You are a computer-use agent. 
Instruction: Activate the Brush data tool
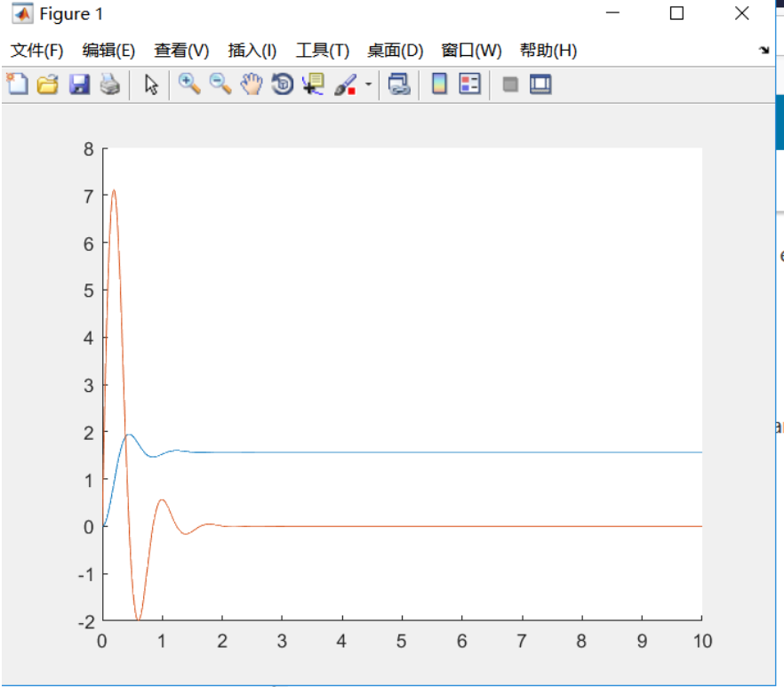(x=344, y=84)
